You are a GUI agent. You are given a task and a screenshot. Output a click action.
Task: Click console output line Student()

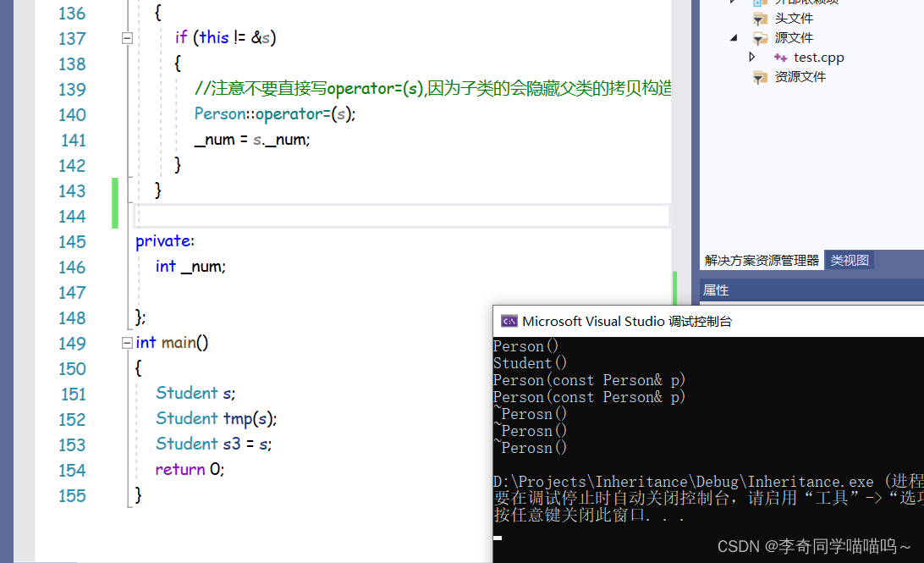point(530,363)
